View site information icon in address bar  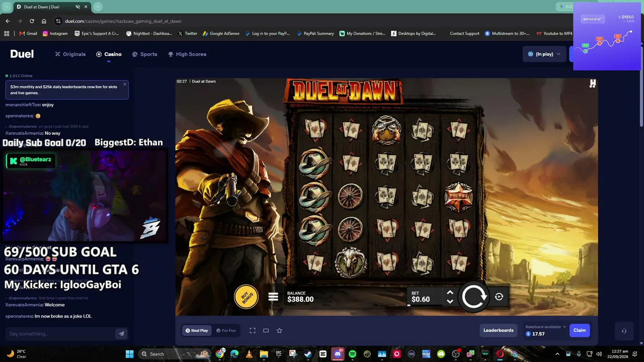click(58, 21)
